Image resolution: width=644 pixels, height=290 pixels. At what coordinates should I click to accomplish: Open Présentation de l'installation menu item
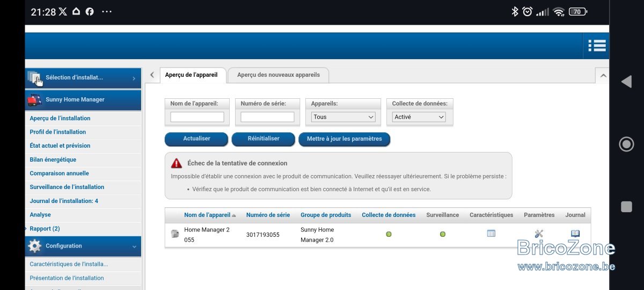point(67,278)
